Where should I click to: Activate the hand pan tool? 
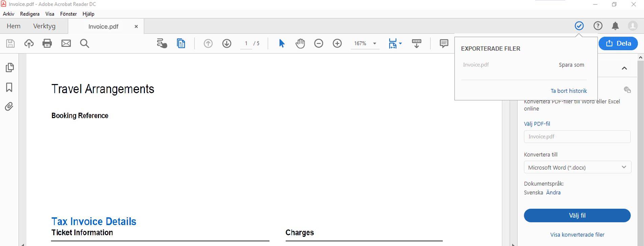(x=300, y=44)
